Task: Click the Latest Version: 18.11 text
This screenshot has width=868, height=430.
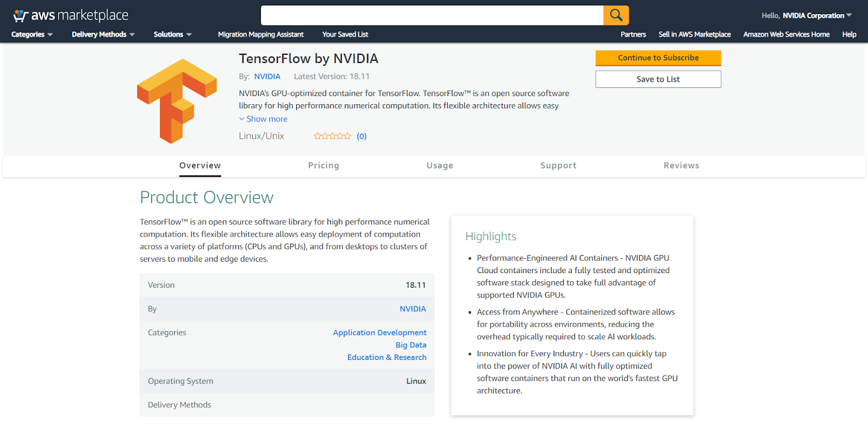Action: pos(331,77)
